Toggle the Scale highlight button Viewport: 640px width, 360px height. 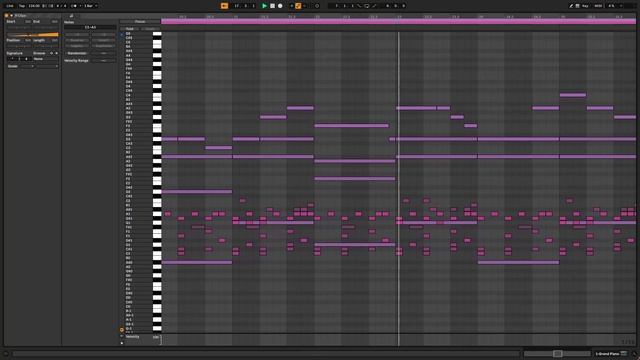click(x=150, y=29)
